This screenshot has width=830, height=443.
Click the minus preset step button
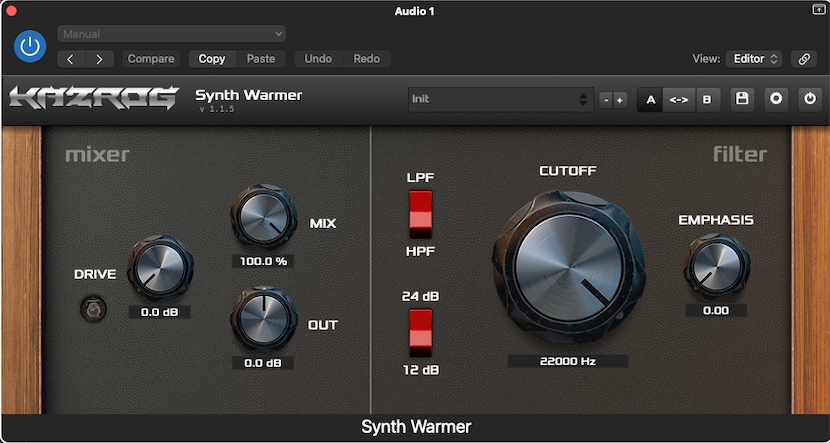point(606,100)
